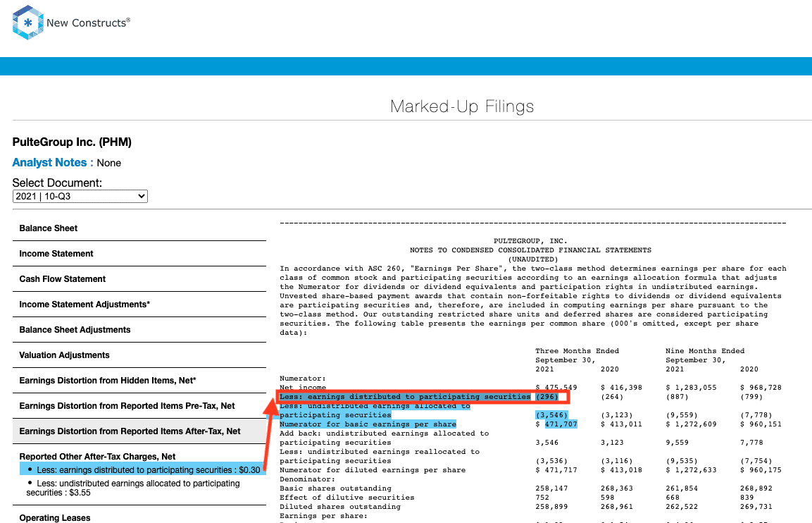Open the Balance Sheet section
Screen dimensions: 812x523
(x=139, y=228)
